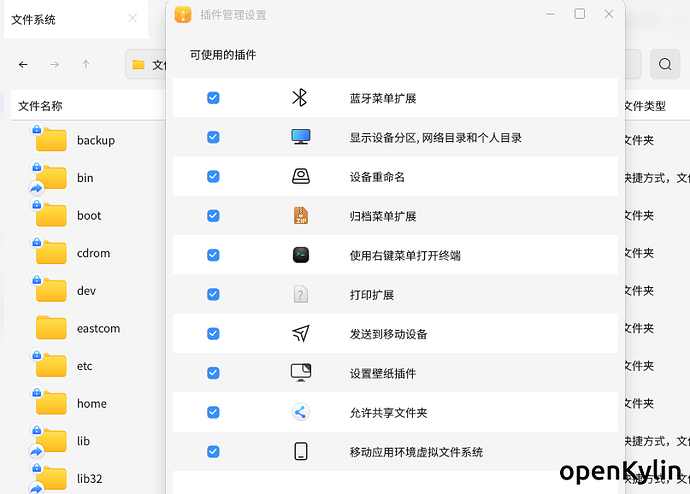Select the eastcom folder
The width and height of the screenshot is (690, 494).
point(98,328)
